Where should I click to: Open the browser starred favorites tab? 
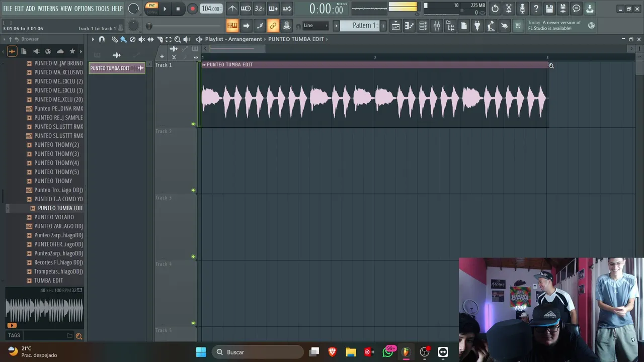pos(72,51)
